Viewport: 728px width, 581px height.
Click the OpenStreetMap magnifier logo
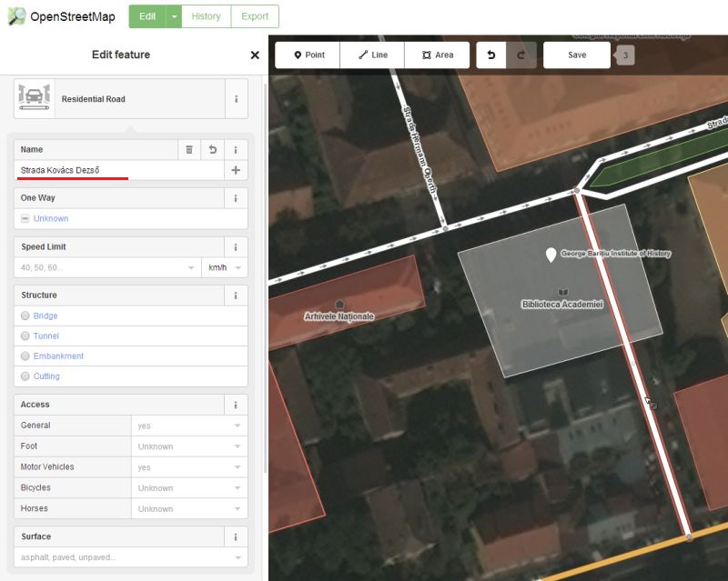[16, 16]
